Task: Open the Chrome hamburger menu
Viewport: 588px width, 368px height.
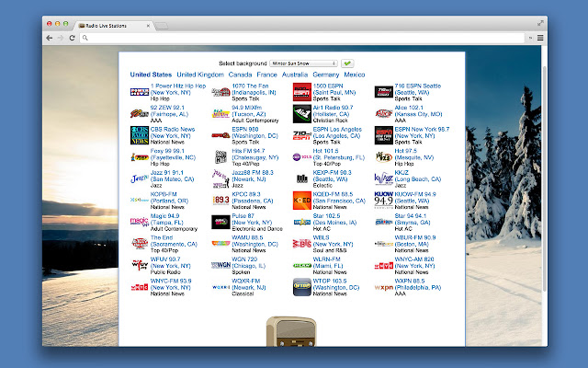Action: coord(540,38)
